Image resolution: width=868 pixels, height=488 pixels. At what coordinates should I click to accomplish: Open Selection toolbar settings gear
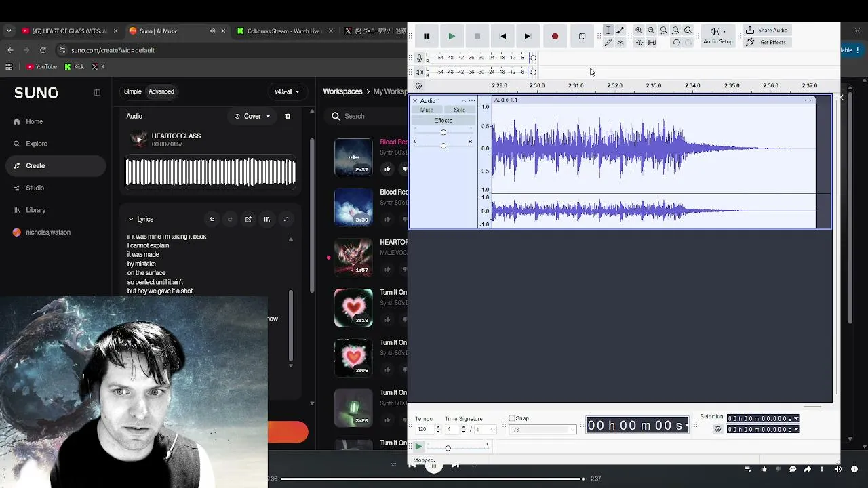point(717,429)
